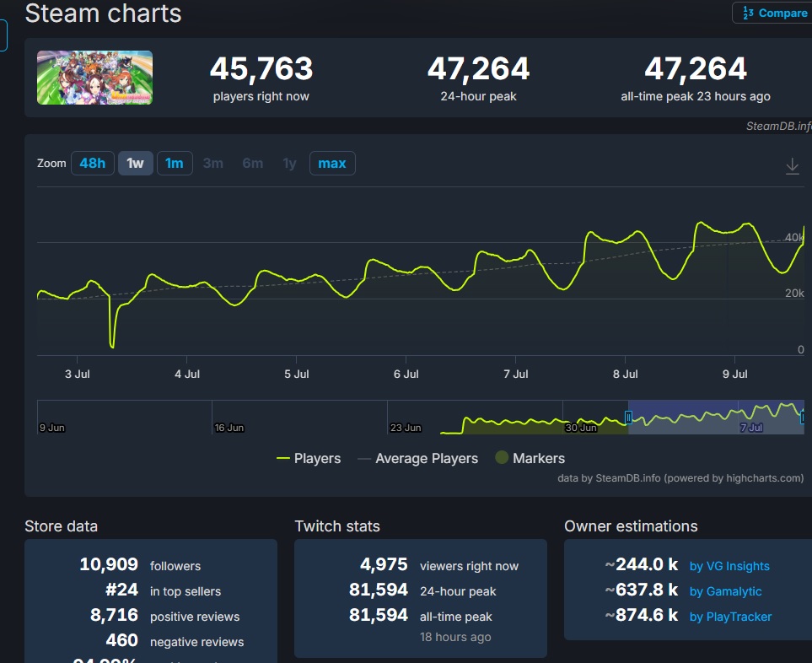The height and width of the screenshot is (663, 812).
Task: Set chart zoom to 48h
Action: (x=92, y=163)
